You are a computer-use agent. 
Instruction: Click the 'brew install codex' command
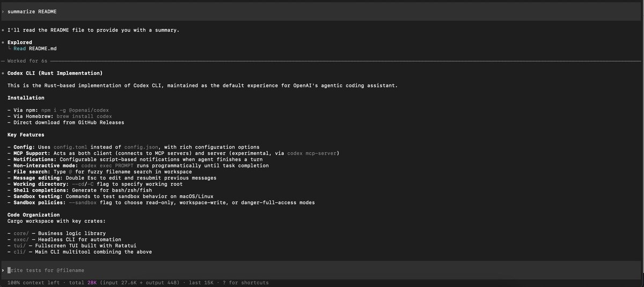click(x=84, y=116)
